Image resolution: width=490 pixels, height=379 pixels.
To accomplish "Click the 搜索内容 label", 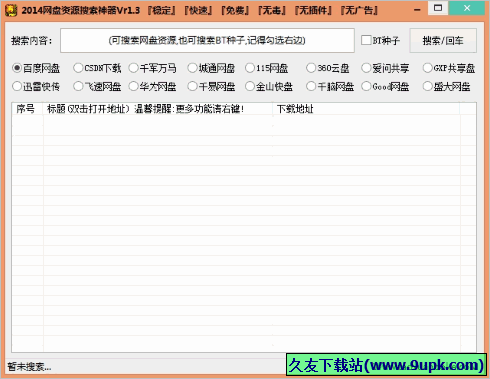I will pyautogui.click(x=32, y=41).
